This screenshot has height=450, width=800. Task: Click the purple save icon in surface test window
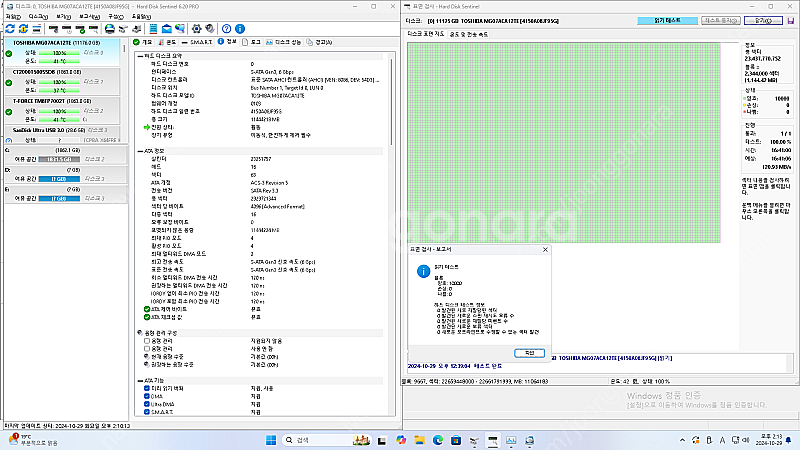click(x=791, y=21)
